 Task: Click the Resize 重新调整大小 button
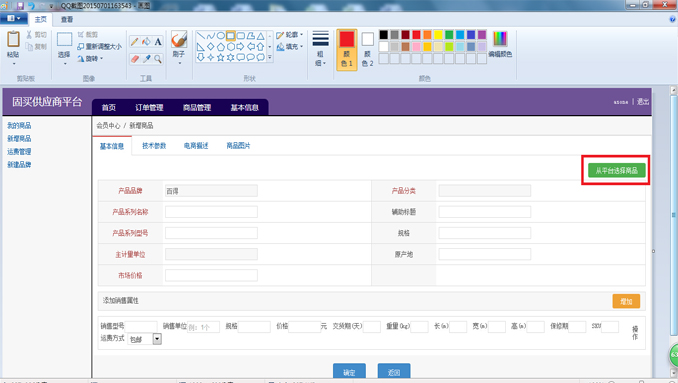99,46
